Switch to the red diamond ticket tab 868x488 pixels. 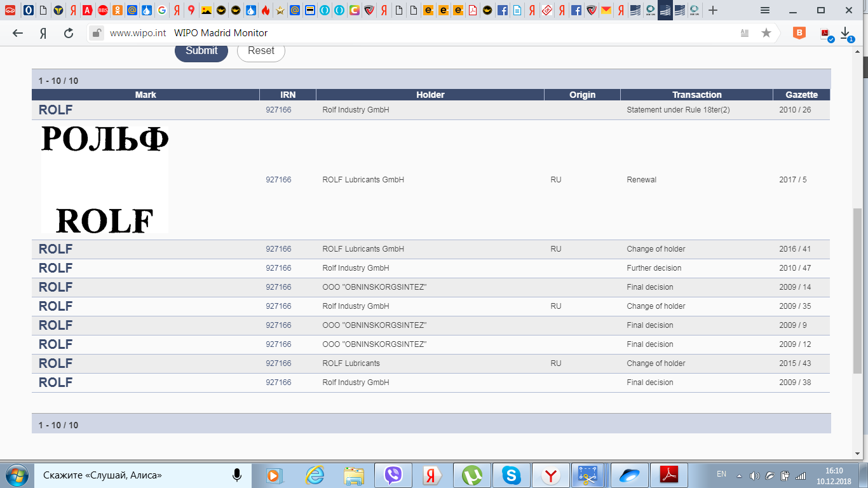pyautogui.click(x=546, y=10)
